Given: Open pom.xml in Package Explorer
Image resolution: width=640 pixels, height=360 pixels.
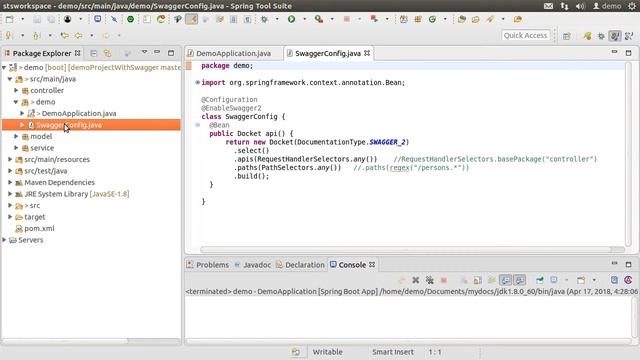Looking at the screenshot, I should (x=39, y=229).
